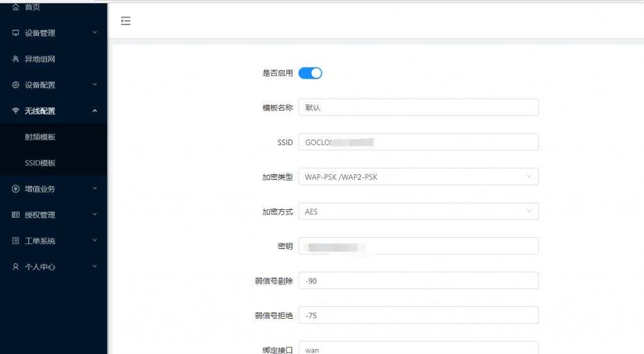Expand the 设备管理 submenu arrow
Screen dimensions: 644x354
point(94,33)
